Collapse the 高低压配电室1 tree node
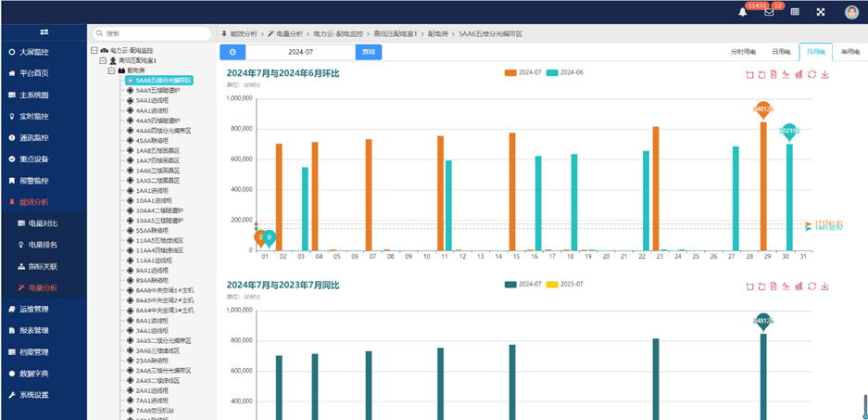Screen dimensions: 868x420 pyautogui.click(x=103, y=60)
